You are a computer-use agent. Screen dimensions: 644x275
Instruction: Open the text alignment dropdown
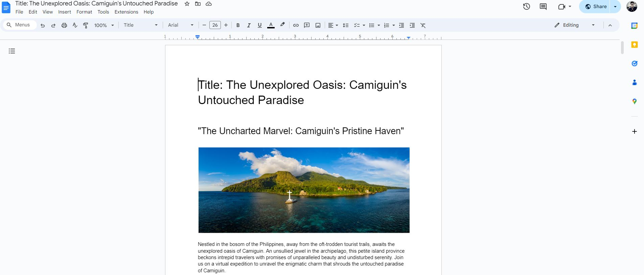(333, 25)
